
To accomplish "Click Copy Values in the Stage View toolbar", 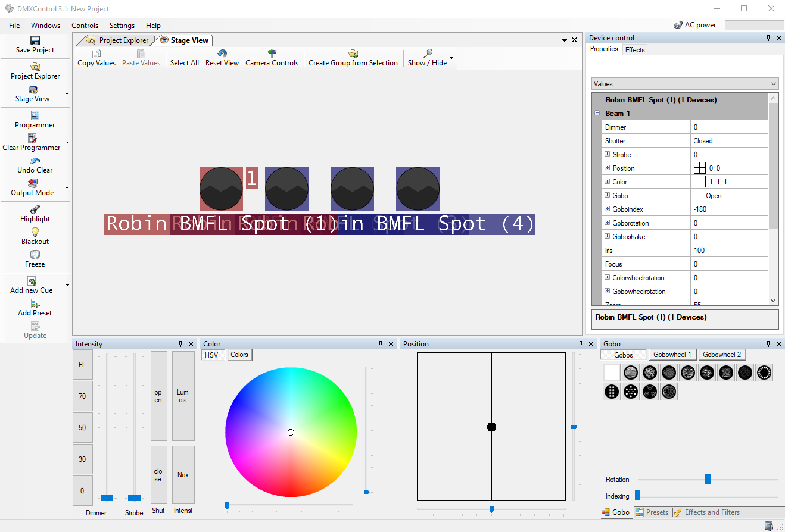I will tap(96, 58).
